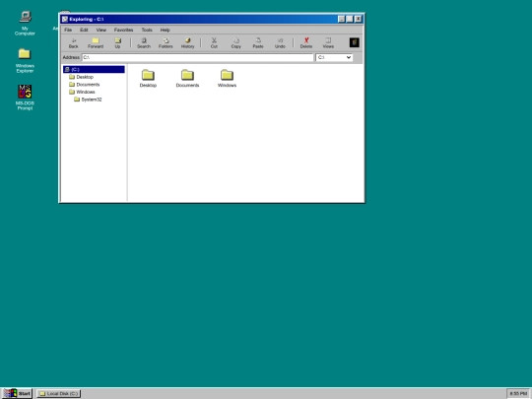The image size is (532, 399).
Task: Open the File menu
Action: [x=68, y=30]
